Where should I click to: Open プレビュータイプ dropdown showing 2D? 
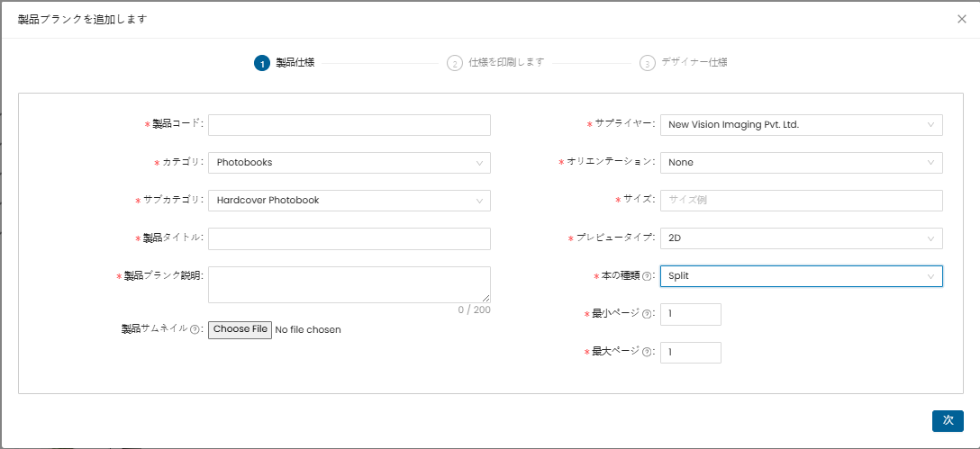[801, 238]
